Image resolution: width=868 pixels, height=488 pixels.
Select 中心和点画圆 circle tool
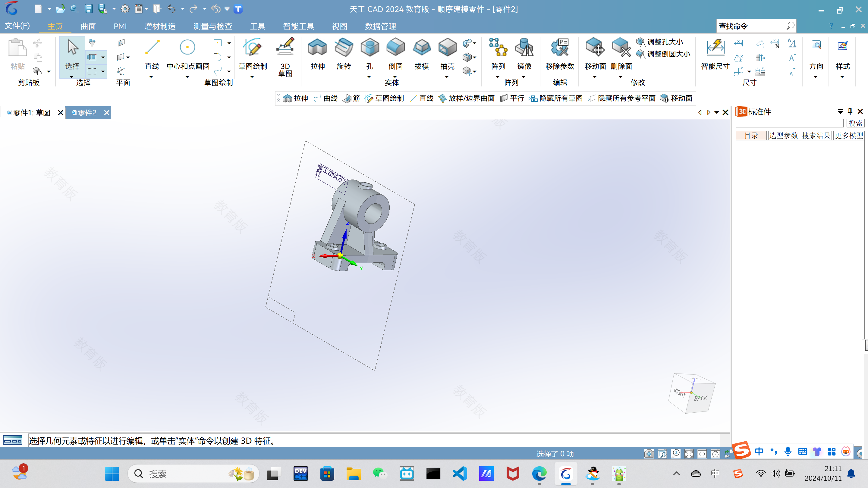(x=188, y=54)
